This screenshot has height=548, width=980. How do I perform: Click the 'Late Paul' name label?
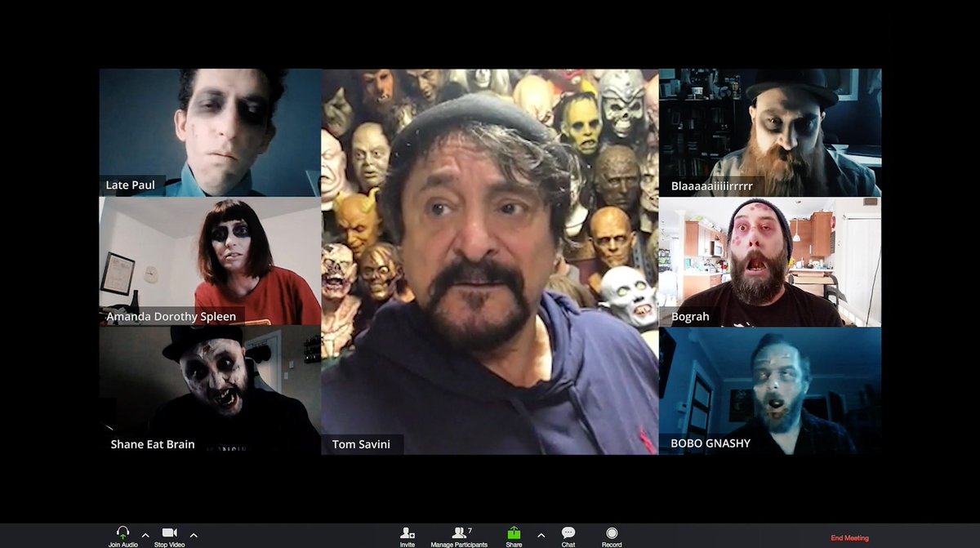(x=131, y=185)
